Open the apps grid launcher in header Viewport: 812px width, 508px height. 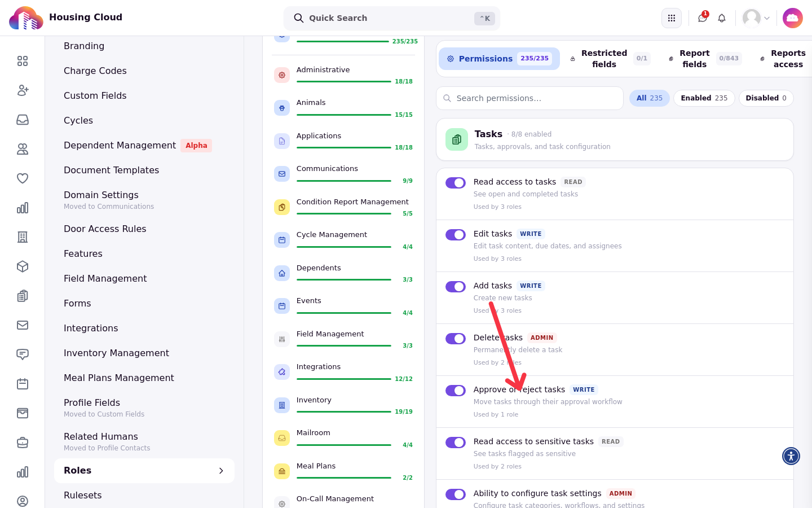pyautogui.click(x=672, y=18)
